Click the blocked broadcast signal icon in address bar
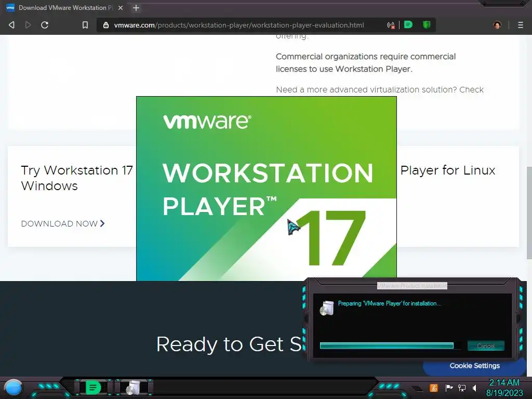This screenshot has height=399, width=532. [x=391, y=25]
